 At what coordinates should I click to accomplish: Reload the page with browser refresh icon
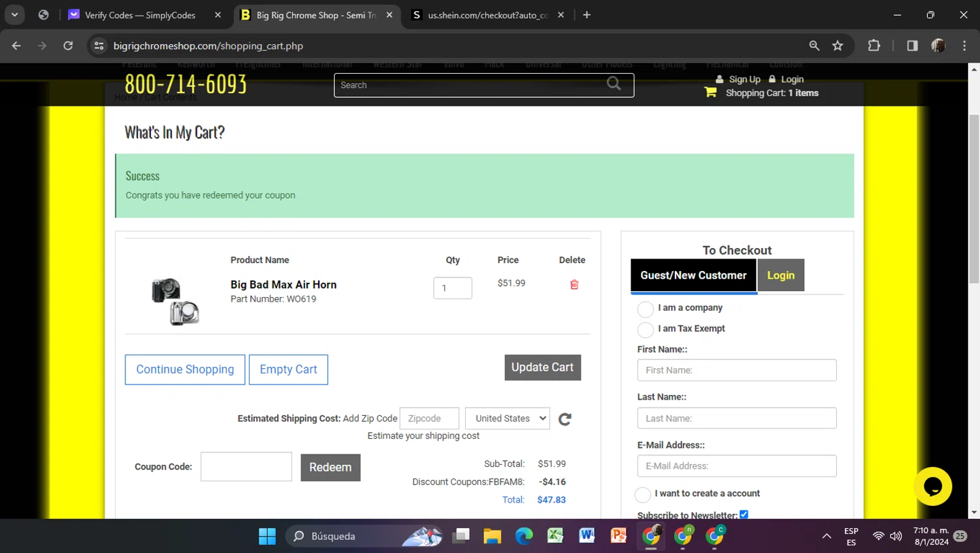click(x=68, y=46)
